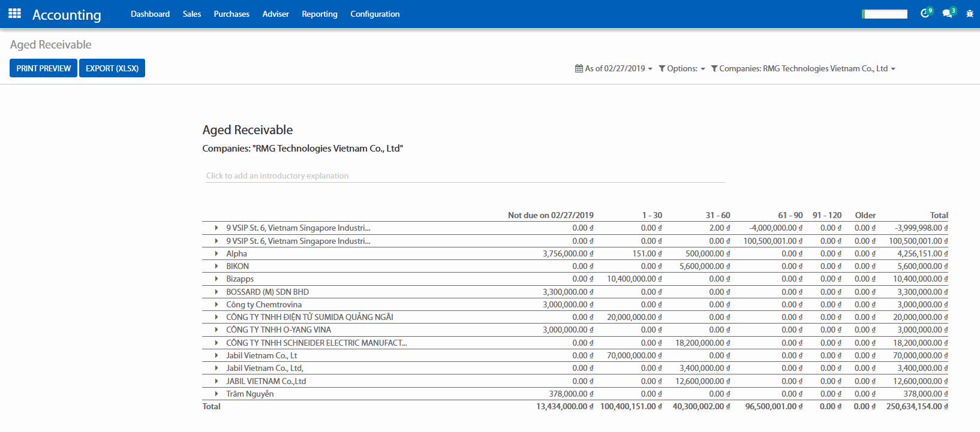
Task: Open the Reporting menu
Action: pos(319,14)
